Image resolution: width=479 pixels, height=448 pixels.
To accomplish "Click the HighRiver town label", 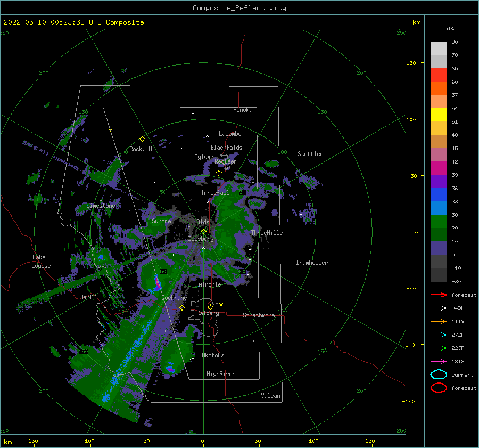I will coord(221,374).
